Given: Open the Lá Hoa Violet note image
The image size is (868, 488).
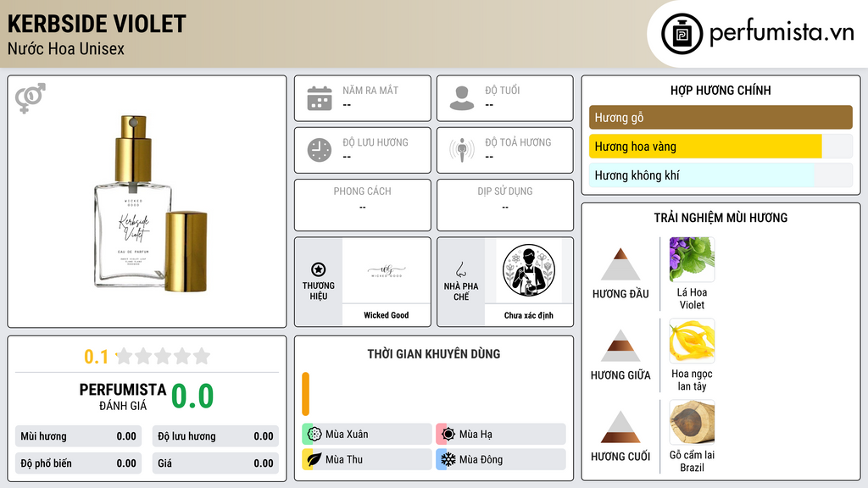Looking at the screenshot, I should (692, 259).
